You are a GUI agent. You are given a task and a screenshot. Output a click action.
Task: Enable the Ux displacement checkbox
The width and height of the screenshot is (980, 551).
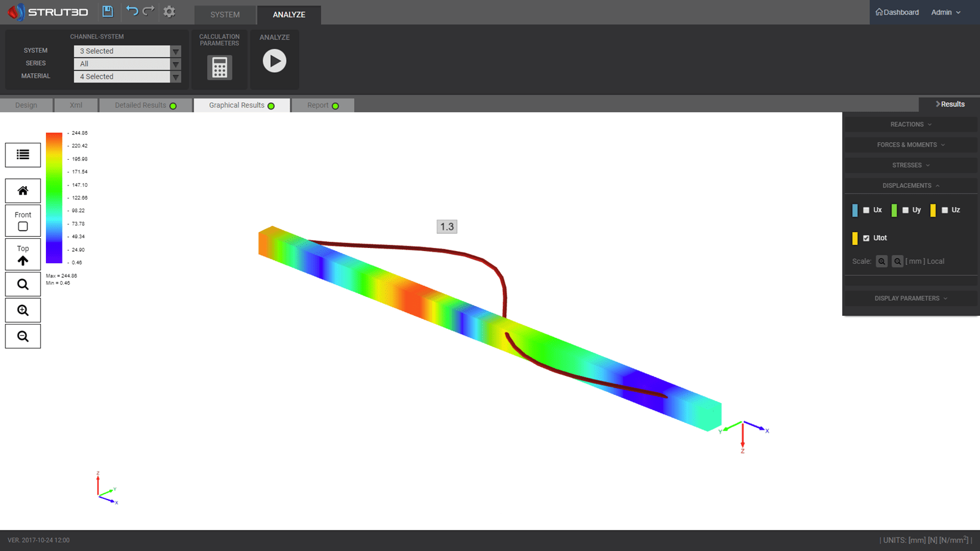(865, 210)
